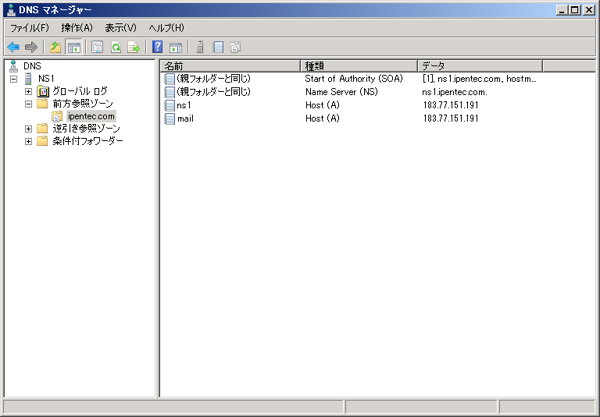This screenshot has height=417, width=600.
Task: Toggle show/hide action pane icon
Action: click(x=176, y=47)
